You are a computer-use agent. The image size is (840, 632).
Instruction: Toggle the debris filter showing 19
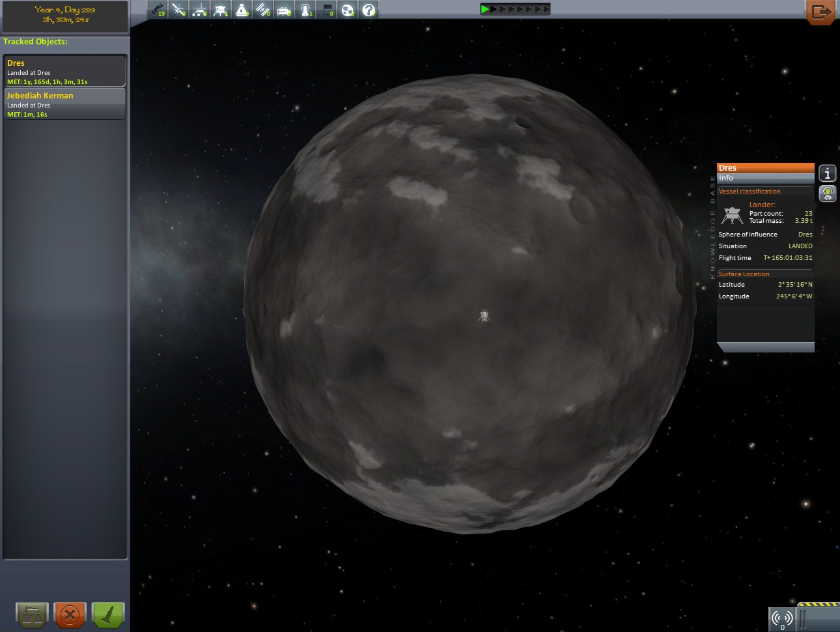coord(158,10)
